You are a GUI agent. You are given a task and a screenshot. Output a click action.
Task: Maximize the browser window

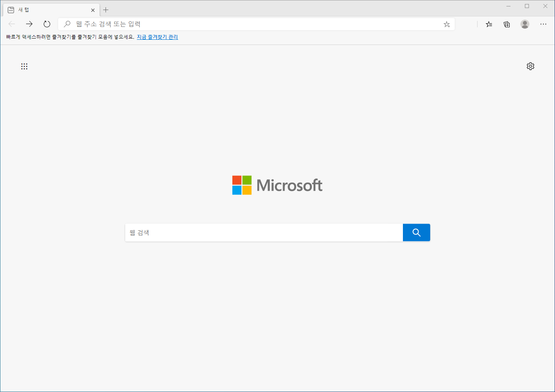527,6
